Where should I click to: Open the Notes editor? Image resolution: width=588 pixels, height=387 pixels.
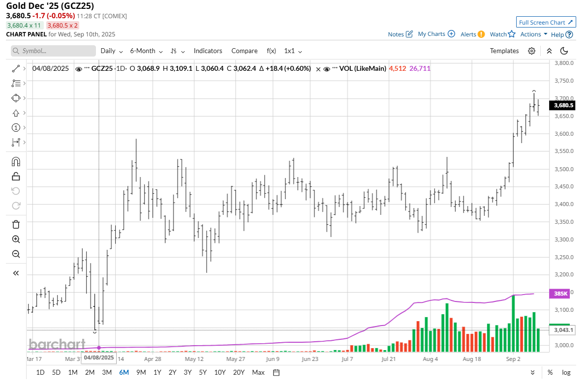pos(400,34)
